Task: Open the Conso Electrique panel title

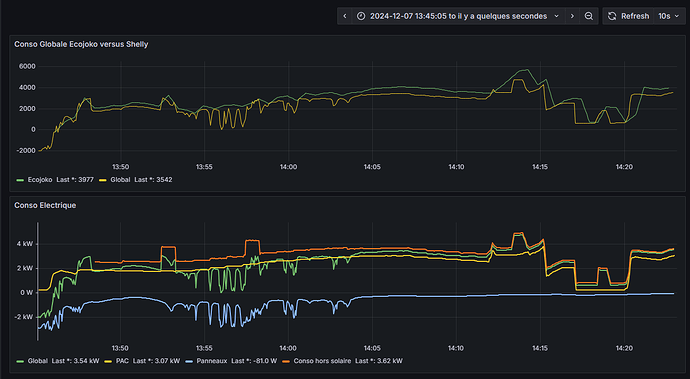Action: [45, 205]
